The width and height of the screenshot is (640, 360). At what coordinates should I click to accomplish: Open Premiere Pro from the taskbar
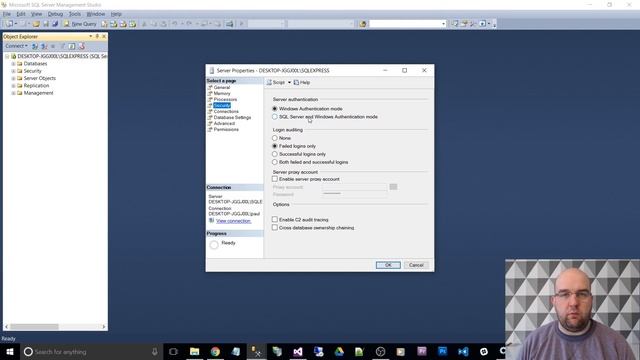tap(422, 351)
